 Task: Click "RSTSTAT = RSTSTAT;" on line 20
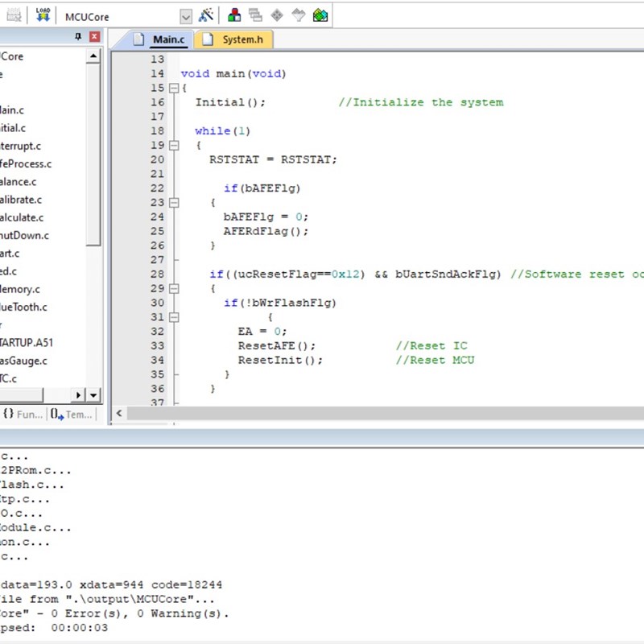coord(273,159)
